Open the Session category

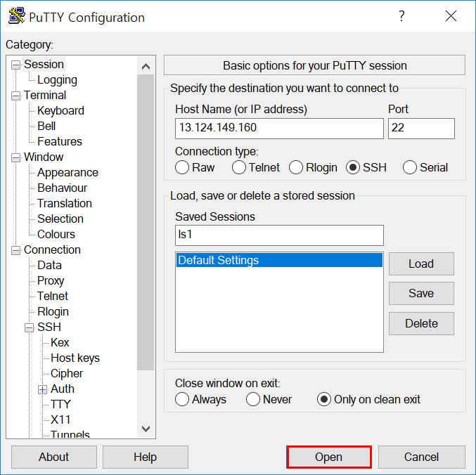click(x=44, y=65)
